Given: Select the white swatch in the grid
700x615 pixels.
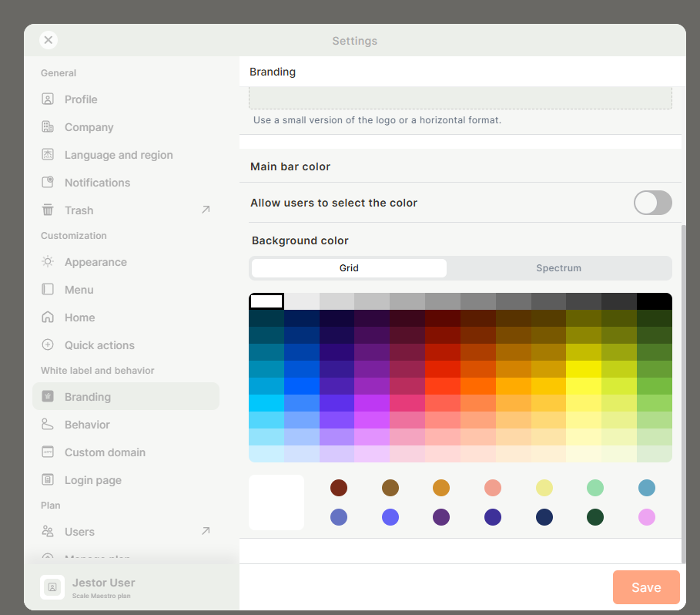Looking at the screenshot, I should pyautogui.click(x=266, y=301).
